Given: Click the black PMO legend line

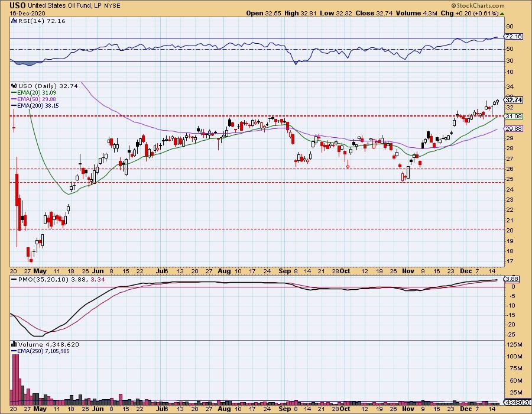Looking at the screenshot, I should (x=14, y=279).
